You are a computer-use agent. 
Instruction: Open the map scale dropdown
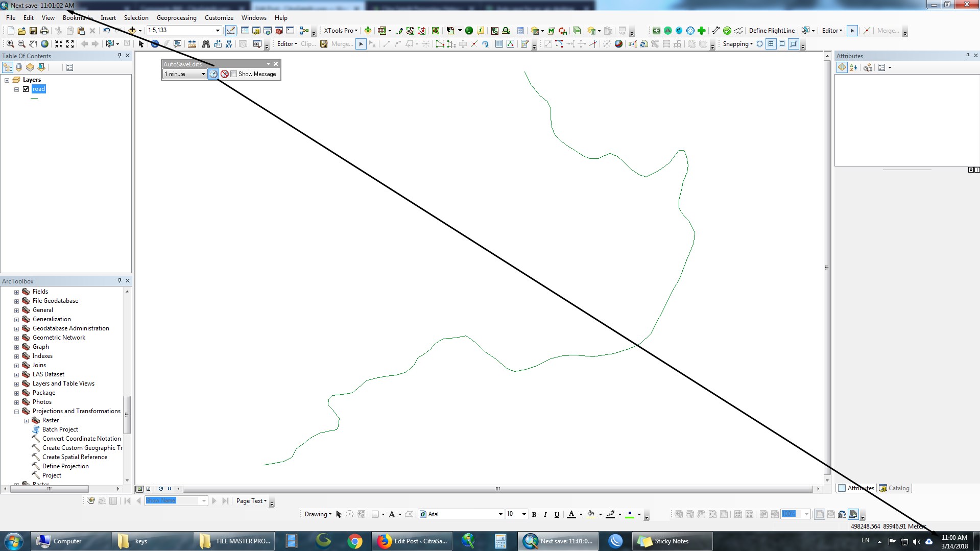pos(218,31)
